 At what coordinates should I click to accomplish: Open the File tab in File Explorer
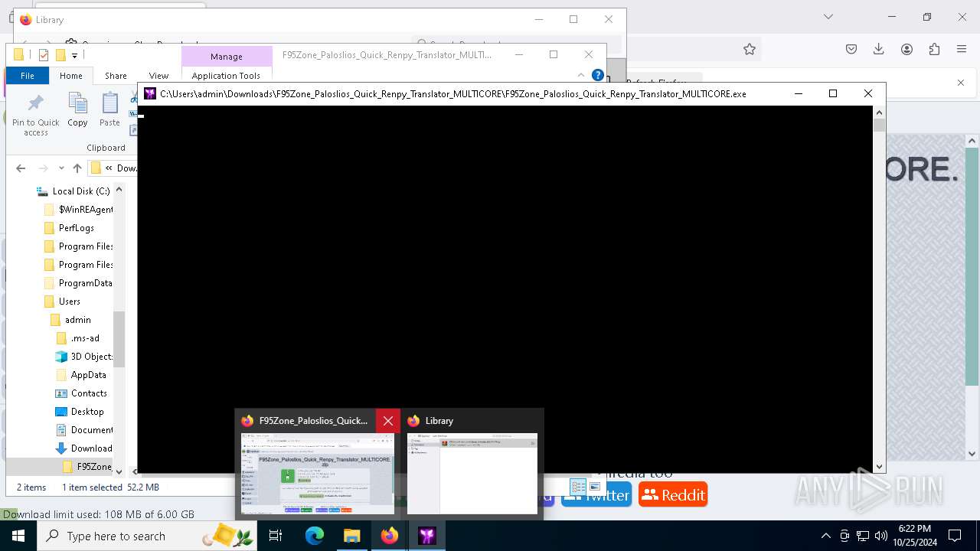pyautogui.click(x=28, y=76)
